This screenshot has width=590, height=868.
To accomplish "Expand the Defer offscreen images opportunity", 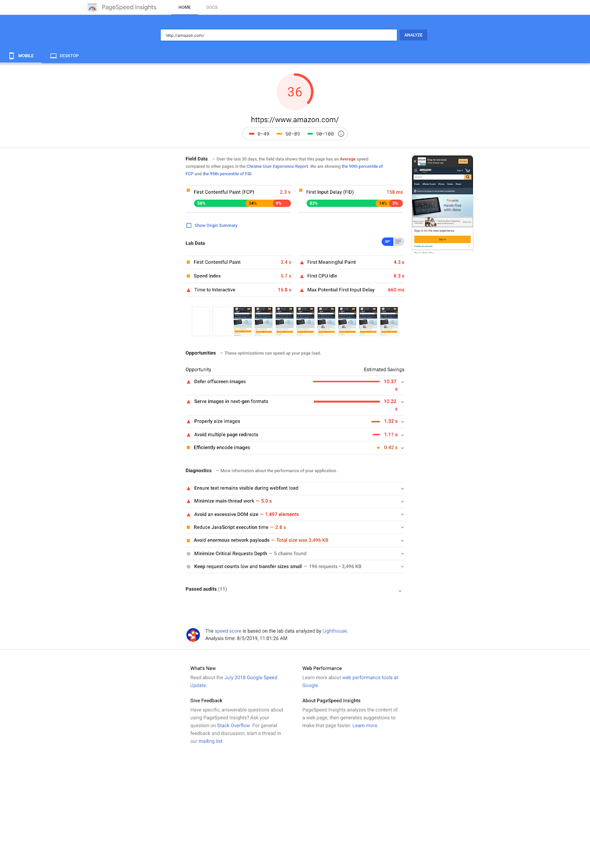I will click(x=402, y=382).
